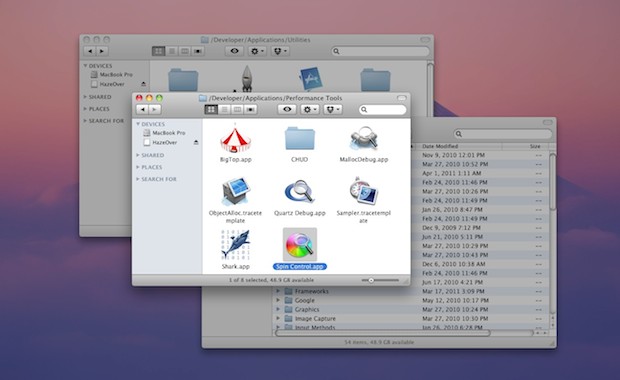620x380 pixels.
Task: Focus search field in list view window
Action: (x=503, y=134)
